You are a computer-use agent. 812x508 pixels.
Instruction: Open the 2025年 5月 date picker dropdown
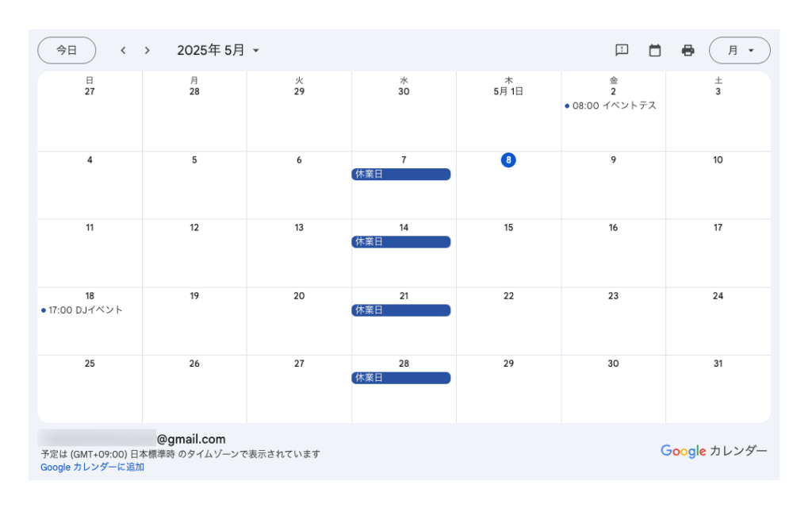(218, 50)
